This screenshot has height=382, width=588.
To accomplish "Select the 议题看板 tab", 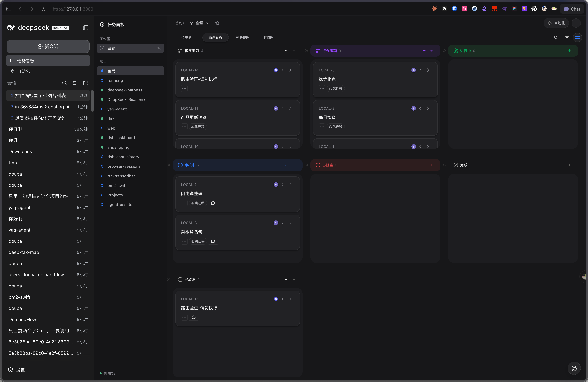I will pos(215,38).
